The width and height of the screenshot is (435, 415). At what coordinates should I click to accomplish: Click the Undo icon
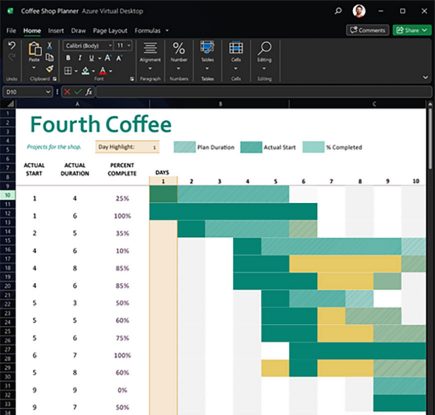point(12,45)
